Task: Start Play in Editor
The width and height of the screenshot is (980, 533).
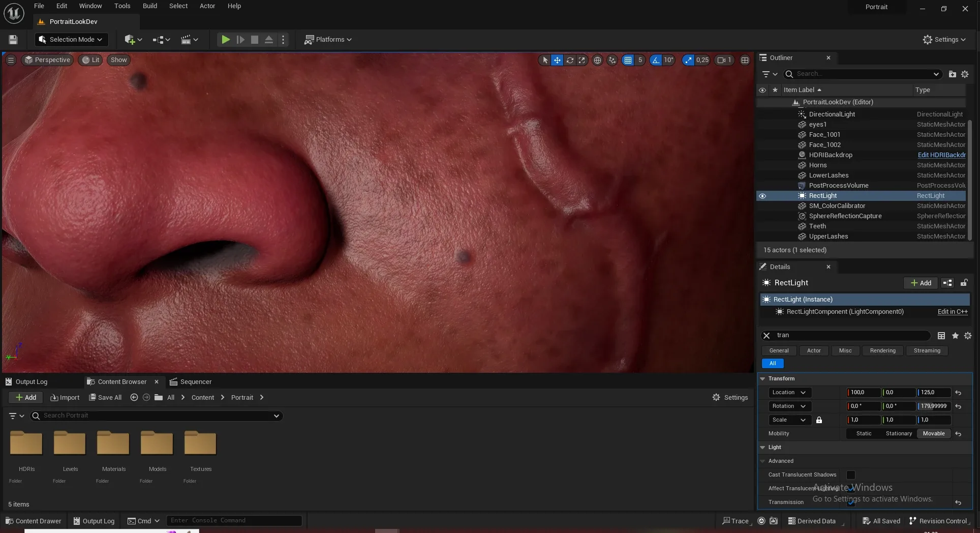Action: point(226,39)
